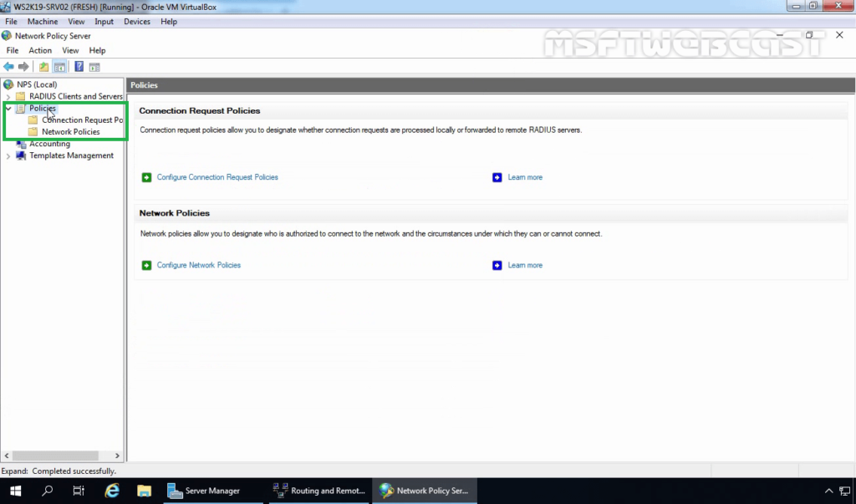Open NPS Help menu

pyautogui.click(x=97, y=50)
